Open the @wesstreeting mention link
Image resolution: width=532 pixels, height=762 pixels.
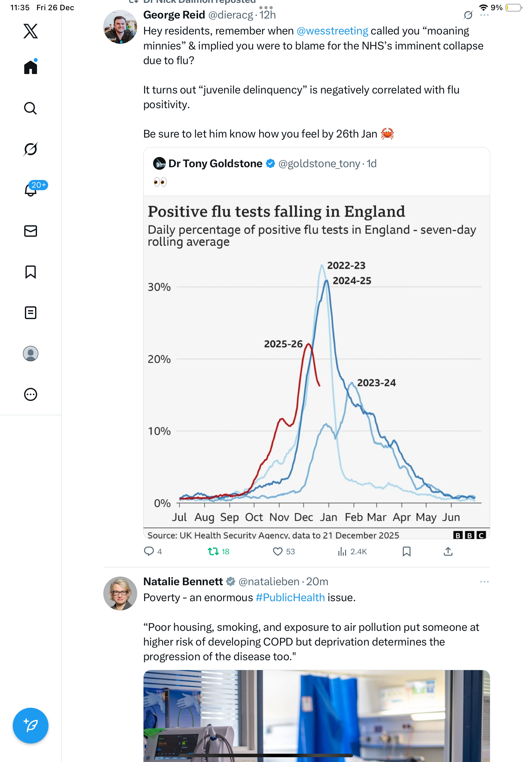click(x=332, y=31)
